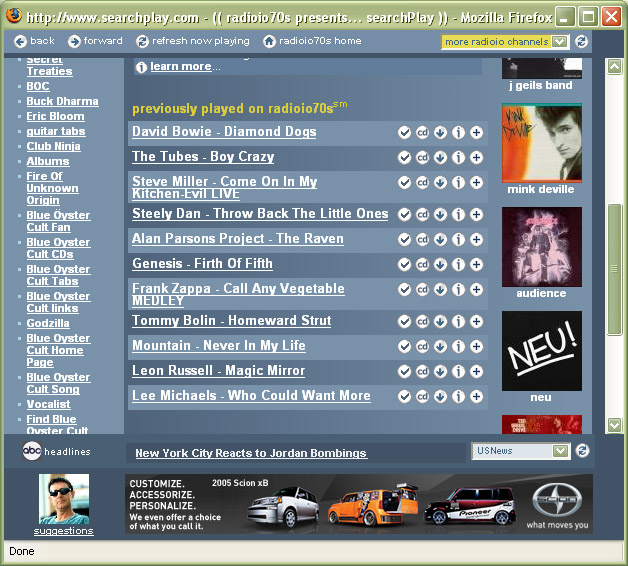Click the j geils band caption

point(541,85)
